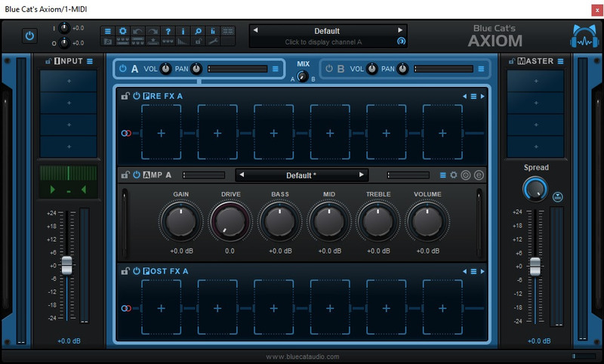Click the Master output level fader
This screenshot has width=604, height=364.
535,266
